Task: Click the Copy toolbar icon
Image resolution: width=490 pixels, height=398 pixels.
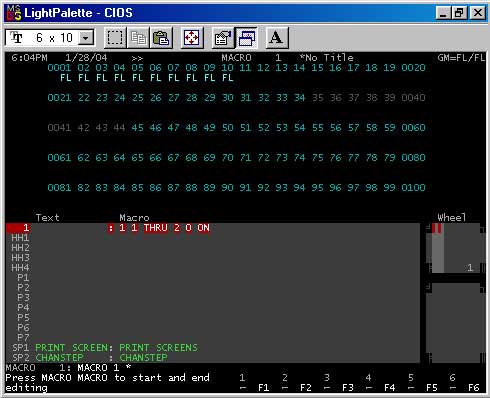Action: click(138, 37)
